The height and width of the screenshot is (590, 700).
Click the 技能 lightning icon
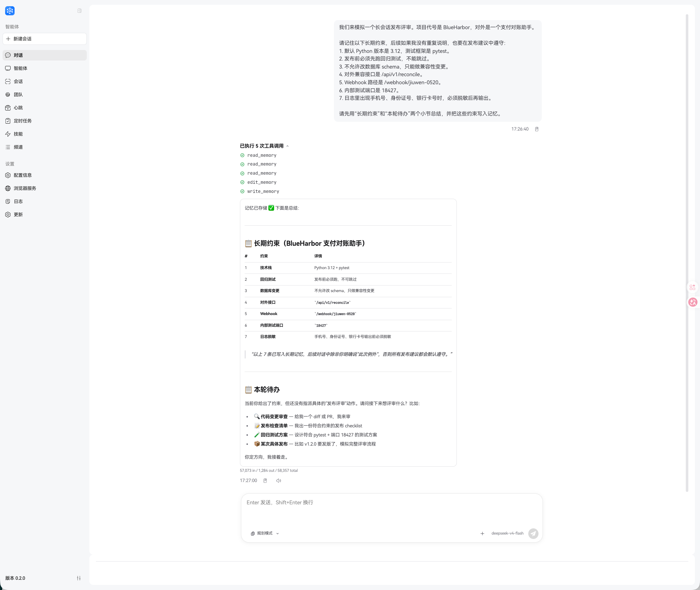[x=8, y=134]
